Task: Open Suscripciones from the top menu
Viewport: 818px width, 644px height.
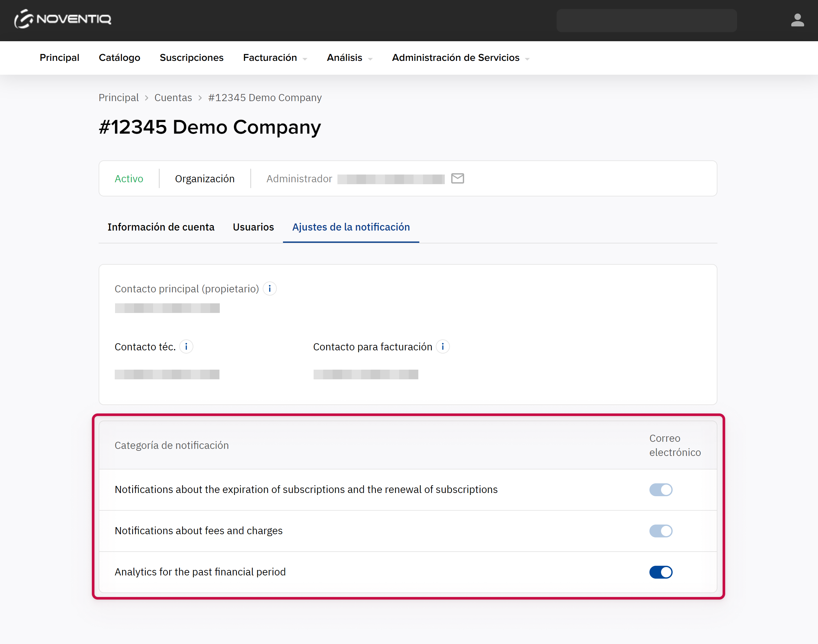Action: click(191, 58)
